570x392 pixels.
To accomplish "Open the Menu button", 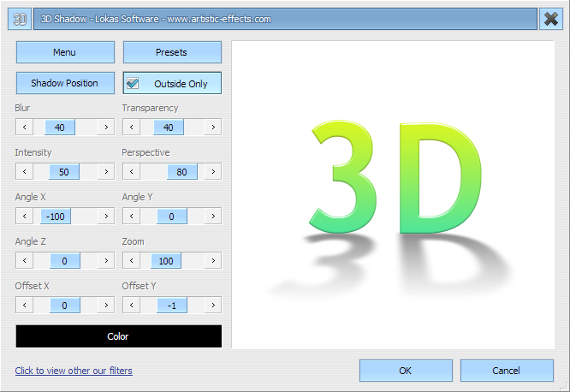I will coord(65,52).
